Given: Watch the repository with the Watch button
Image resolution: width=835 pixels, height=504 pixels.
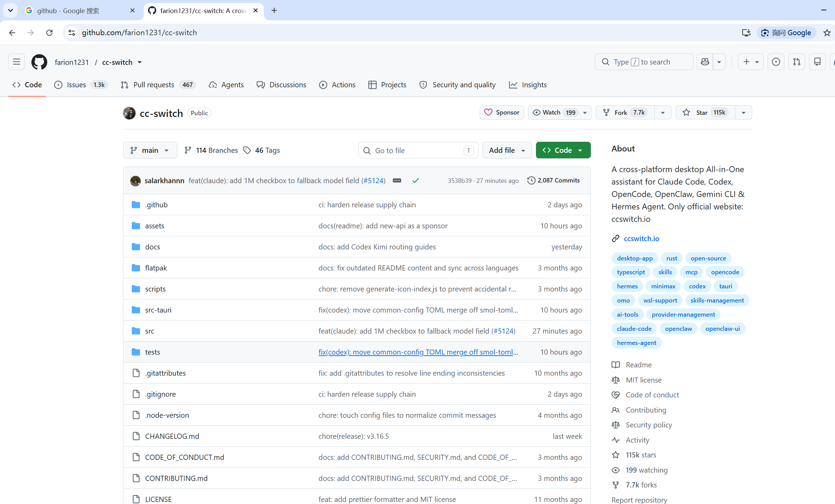Looking at the screenshot, I should point(559,113).
